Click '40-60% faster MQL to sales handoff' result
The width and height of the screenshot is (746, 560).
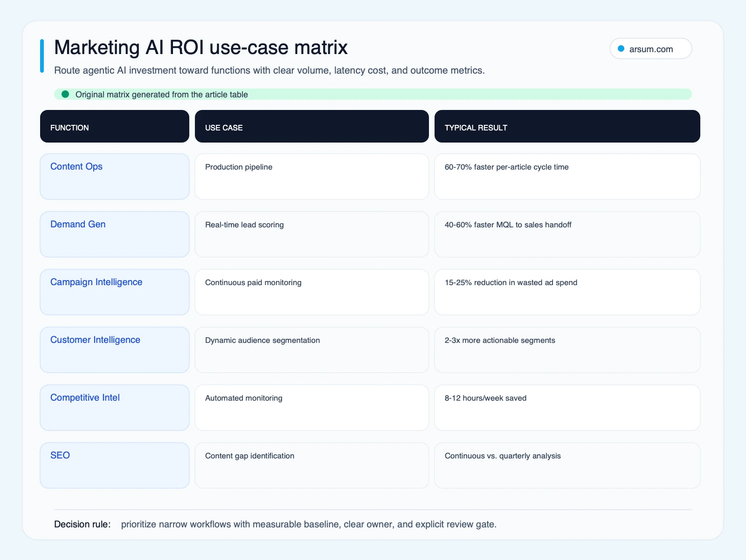tap(567, 234)
